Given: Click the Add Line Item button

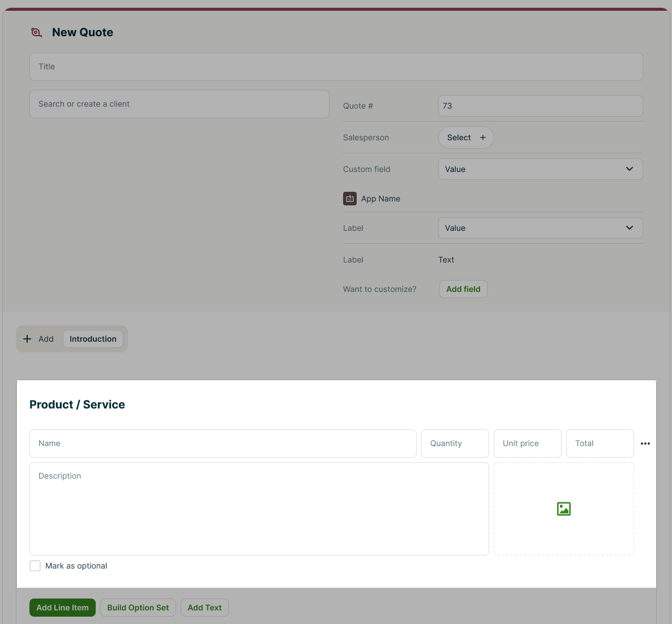Looking at the screenshot, I should pos(62,608).
